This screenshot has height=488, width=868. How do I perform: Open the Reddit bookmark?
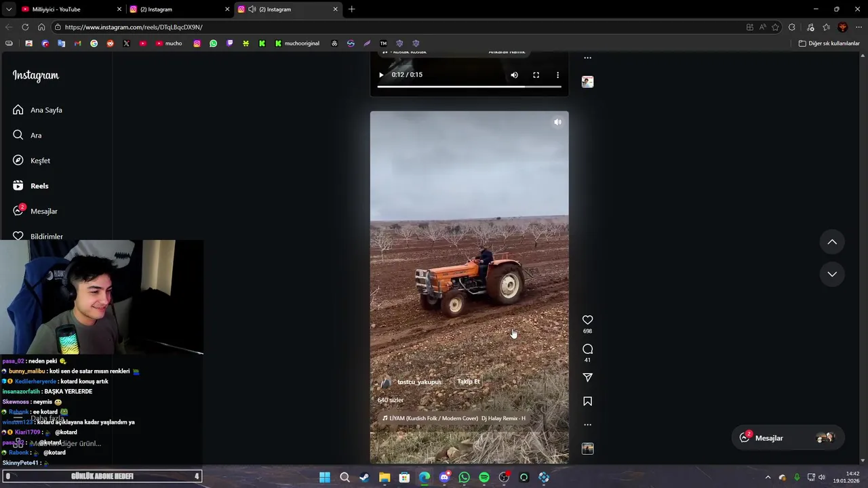pos(110,43)
